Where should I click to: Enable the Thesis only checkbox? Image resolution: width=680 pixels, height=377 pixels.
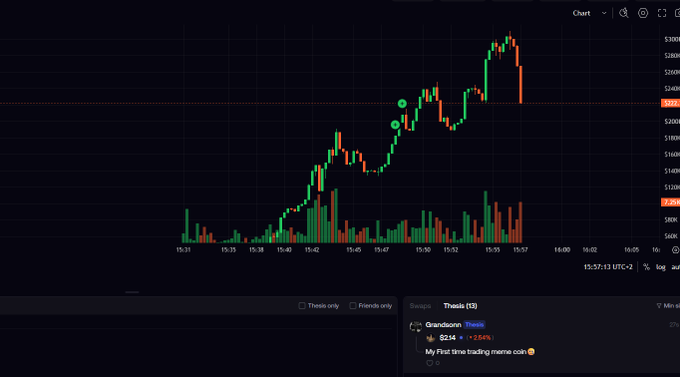coord(302,306)
